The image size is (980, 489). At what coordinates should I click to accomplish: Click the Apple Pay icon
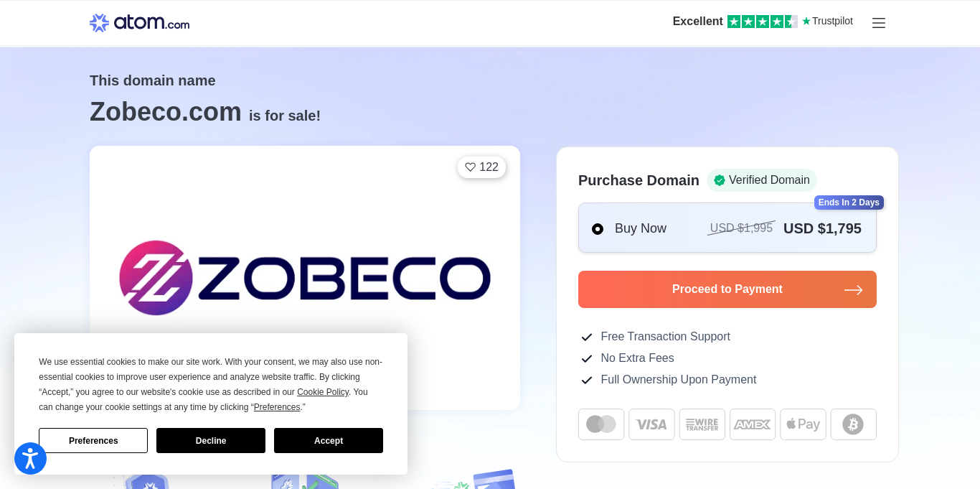[803, 424]
